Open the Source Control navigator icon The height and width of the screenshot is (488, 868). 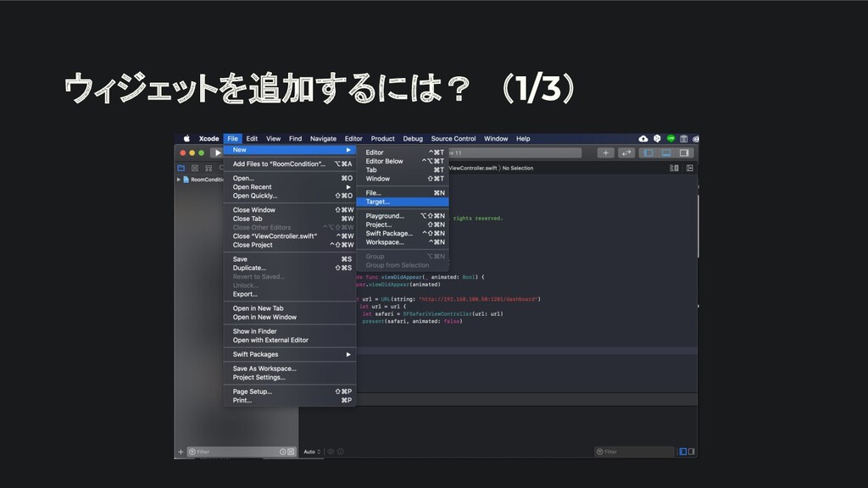[x=195, y=168]
